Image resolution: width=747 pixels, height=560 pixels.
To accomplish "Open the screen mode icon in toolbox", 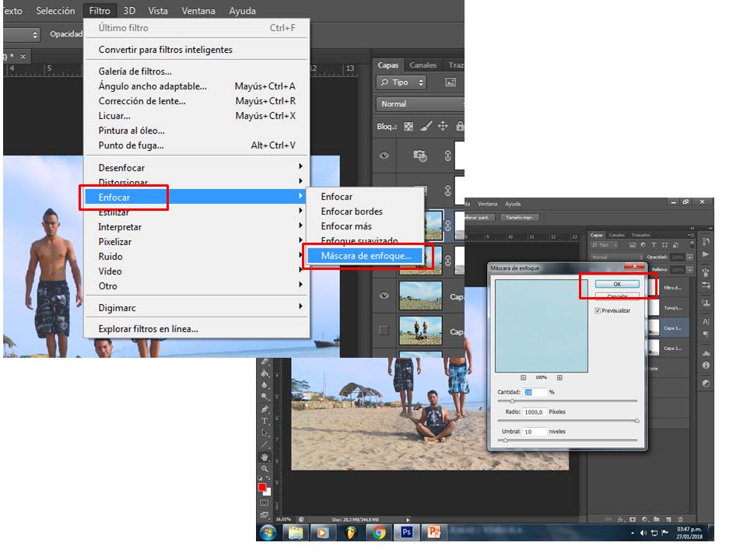I will pos(265,515).
